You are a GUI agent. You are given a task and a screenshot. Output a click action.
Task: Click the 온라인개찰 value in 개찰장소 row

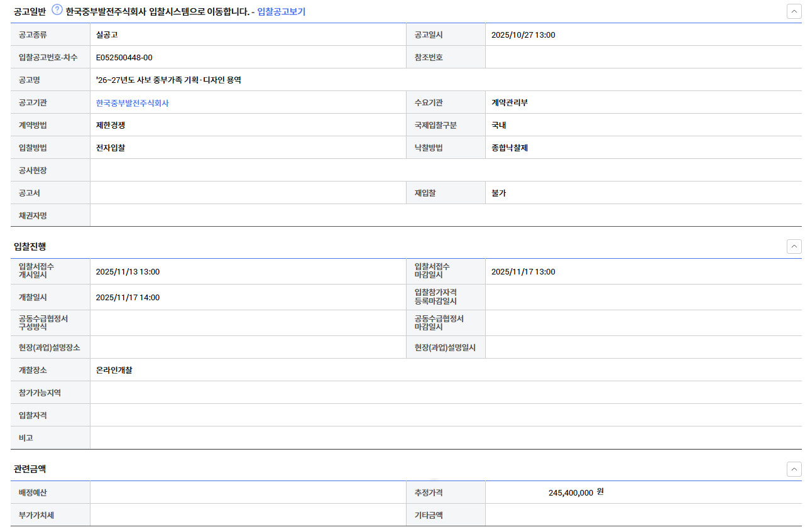pos(114,371)
